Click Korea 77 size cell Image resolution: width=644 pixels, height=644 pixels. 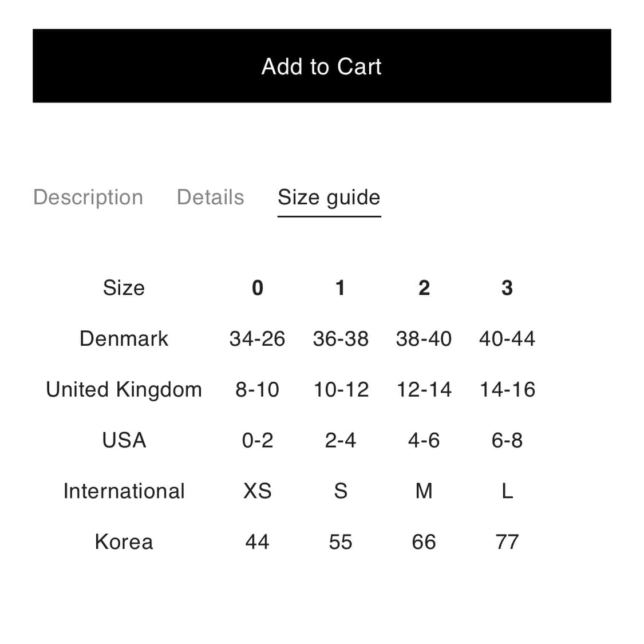tap(507, 542)
